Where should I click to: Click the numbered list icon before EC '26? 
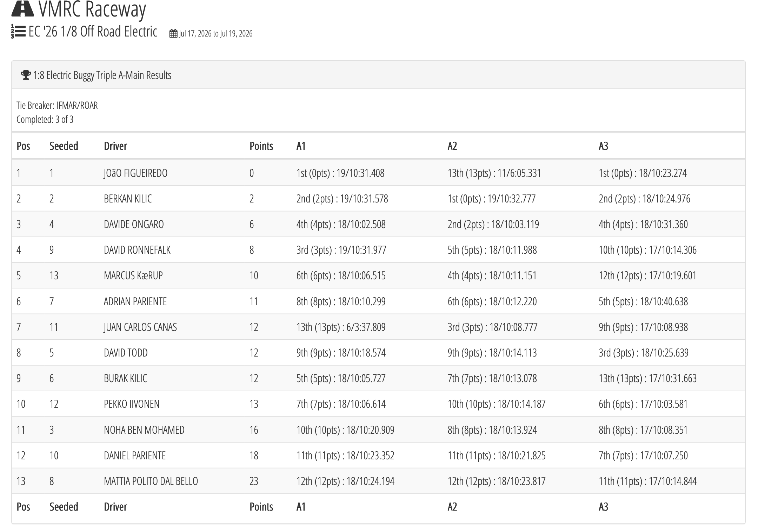coord(18,32)
